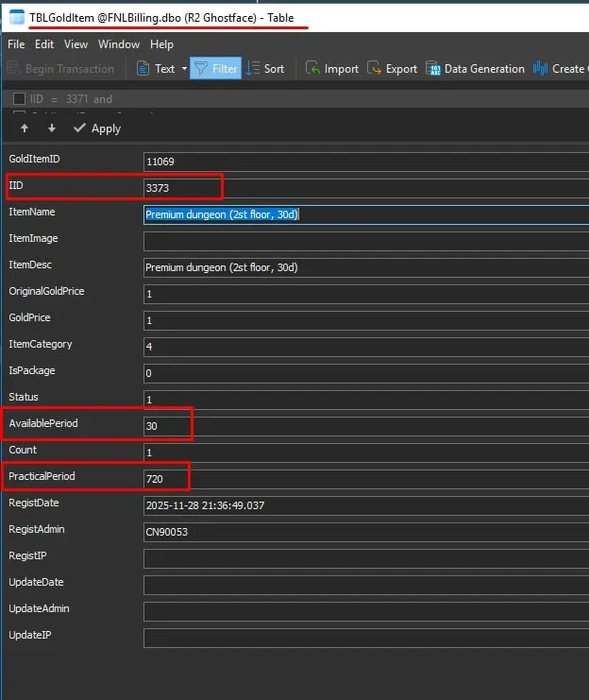The width and height of the screenshot is (589, 700).
Task: Open the Window menu
Action: [119, 44]
